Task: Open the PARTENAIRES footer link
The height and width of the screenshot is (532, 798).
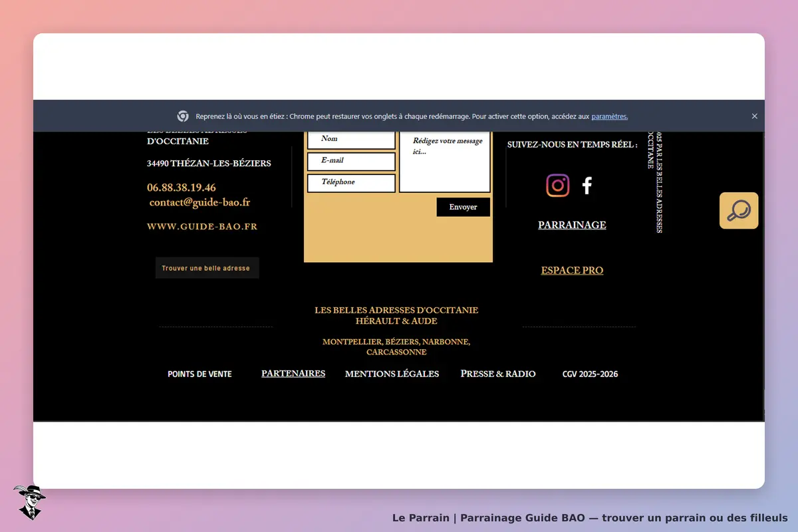Action: tap(293, 374)
